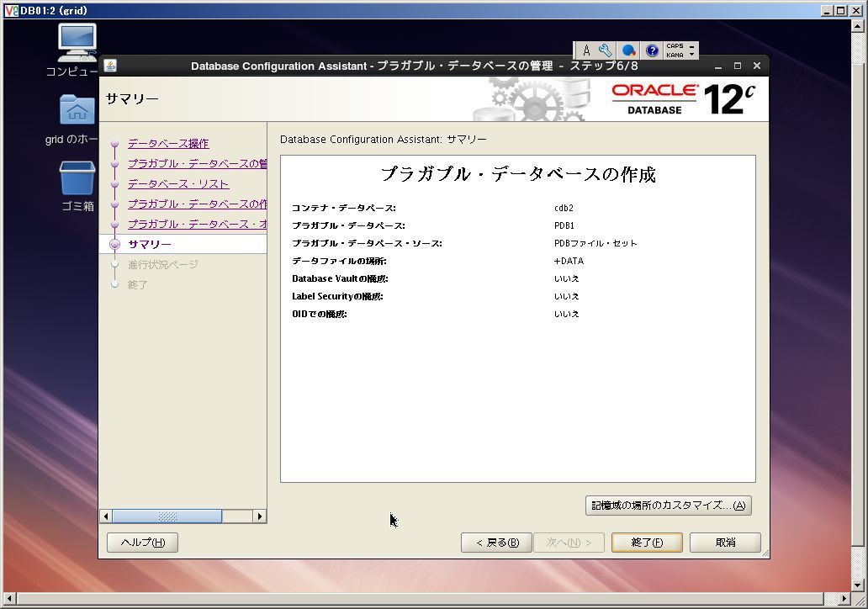Viewport: 868px width, 609px height.
Task: Click the 終了(F) finish button
Action: pyautogui.click(x=647, y=542)
